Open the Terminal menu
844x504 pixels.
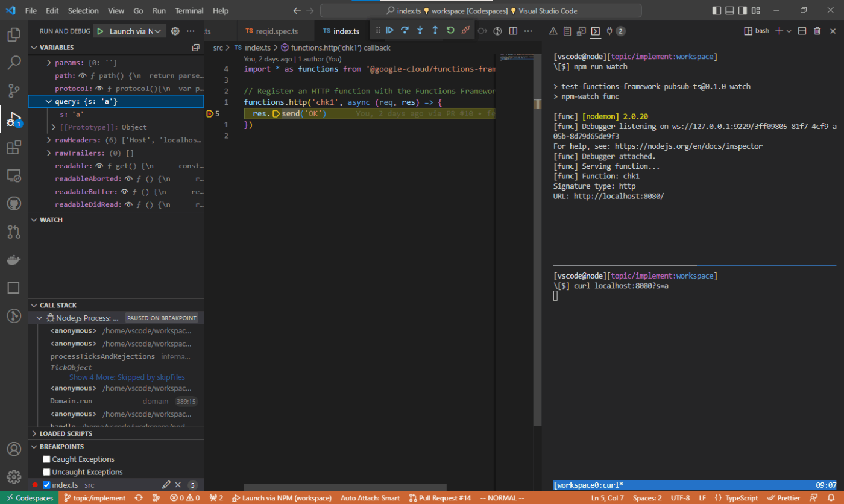[189, 11]
